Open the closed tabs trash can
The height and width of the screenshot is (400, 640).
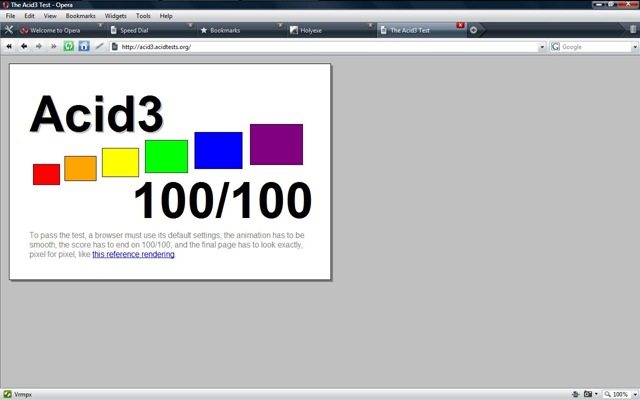(x=633, y=29)
